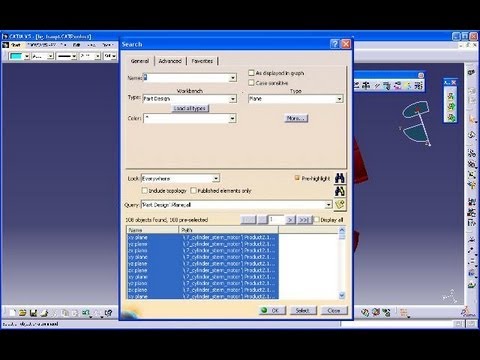
Task: Open the Start menu in CATIA menu bar
Action: (16, 45)
